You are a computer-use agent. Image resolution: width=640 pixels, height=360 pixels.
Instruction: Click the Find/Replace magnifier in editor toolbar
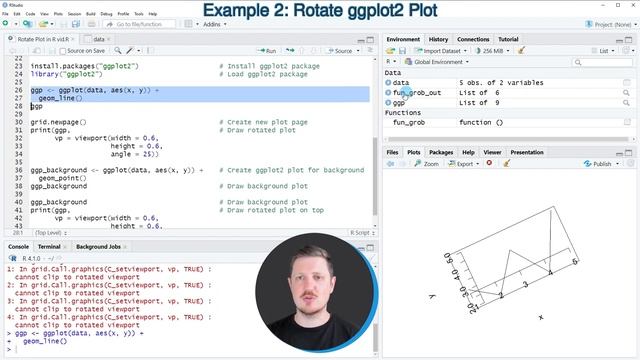[118, 51]
